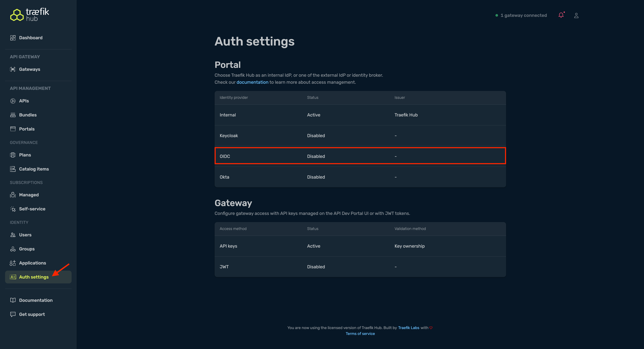Click the notification bell icon
Screen dimensions: 644x349
pyautogui.click(x=561, y=15)
